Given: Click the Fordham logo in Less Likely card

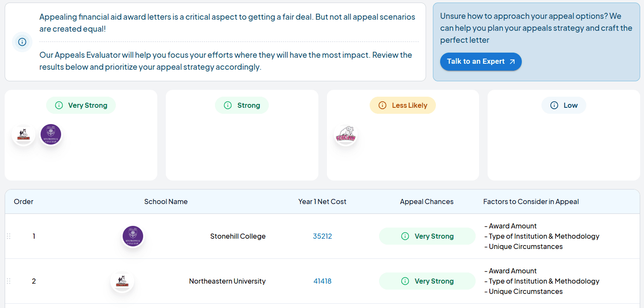Looking at the screenshot, I should tap(346, 135).
